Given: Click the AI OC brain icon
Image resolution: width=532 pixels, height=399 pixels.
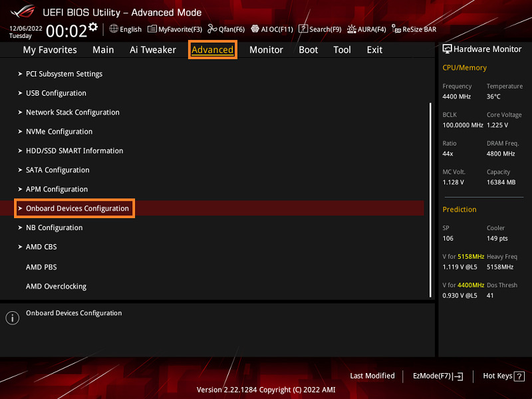Looking at the screenshot, I should [x=255, y=29].
